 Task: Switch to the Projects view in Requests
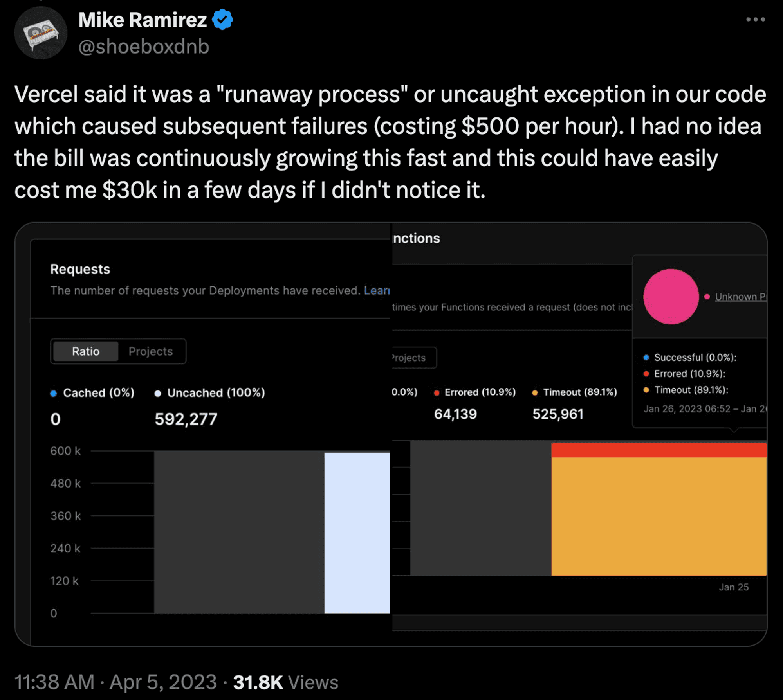(x=151, y=351)
